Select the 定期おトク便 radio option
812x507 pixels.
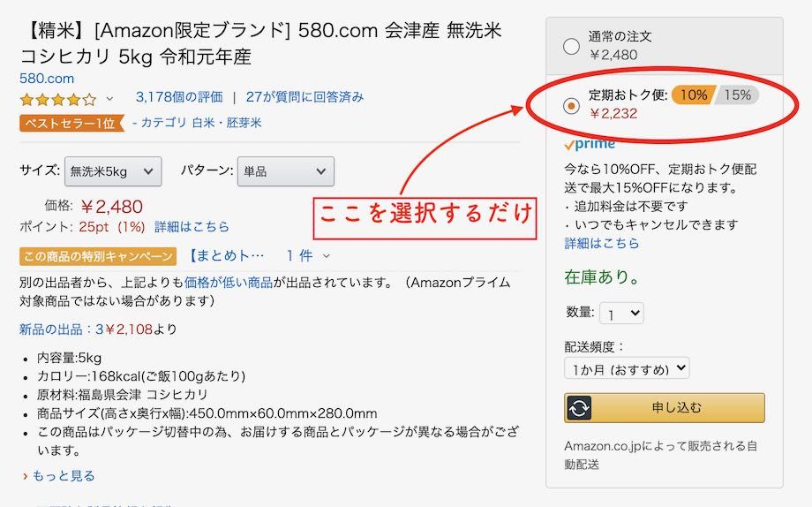pos(571,106)
